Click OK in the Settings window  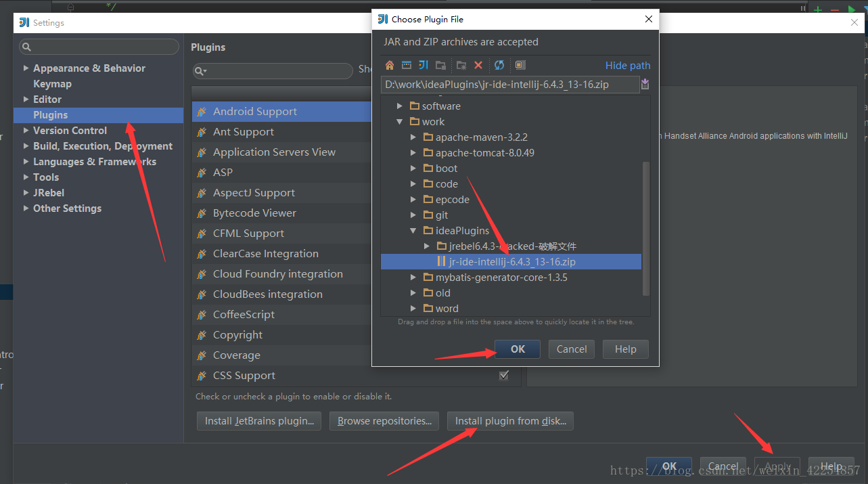669,466
